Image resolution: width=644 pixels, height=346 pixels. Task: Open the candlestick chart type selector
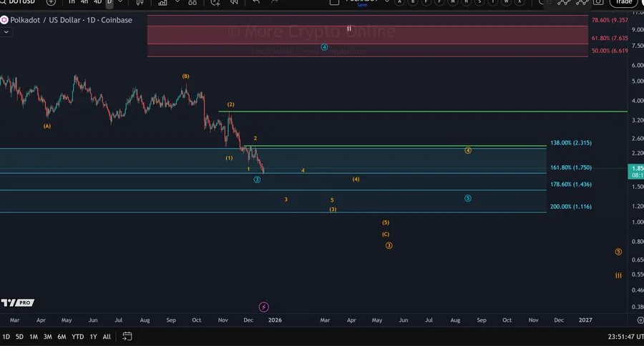click(x=140, y=2)
